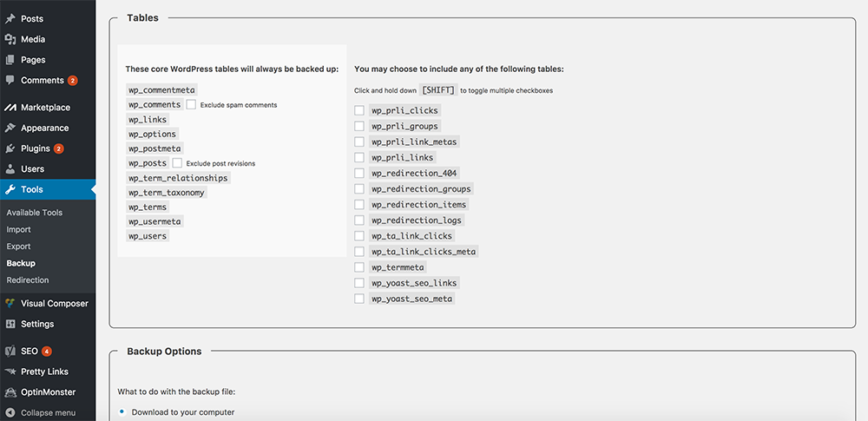
Task: Click the Users person icon
Action: [10, 169]
